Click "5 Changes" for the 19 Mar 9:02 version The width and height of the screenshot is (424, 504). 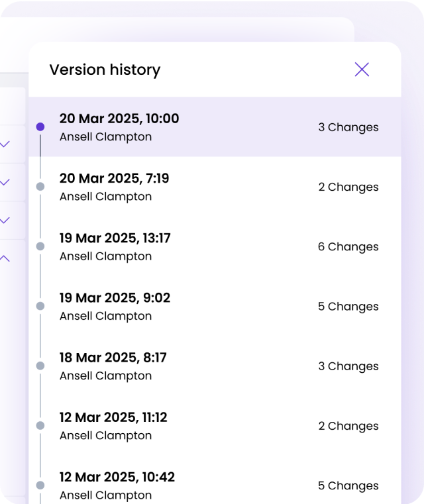click(348, 307)
